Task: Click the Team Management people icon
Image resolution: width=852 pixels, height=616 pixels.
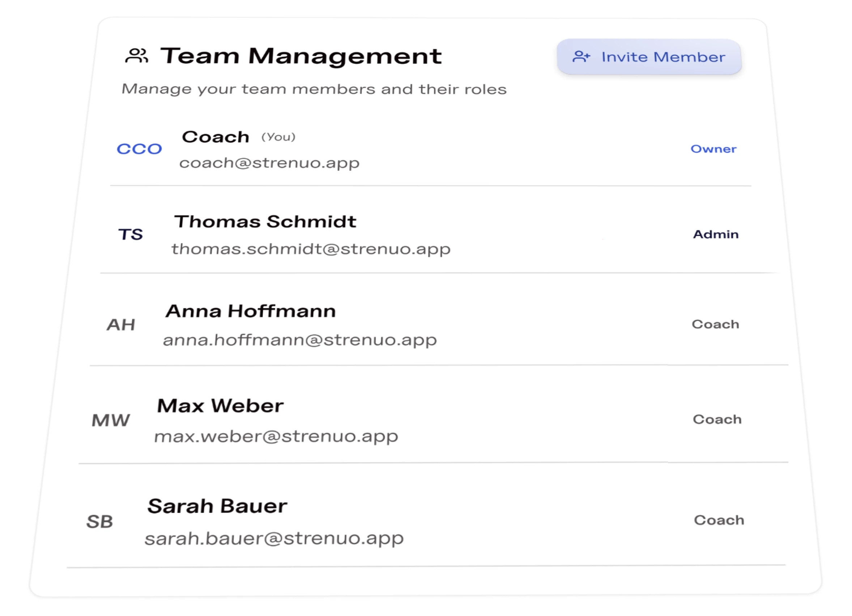Action: click(137, 56)
